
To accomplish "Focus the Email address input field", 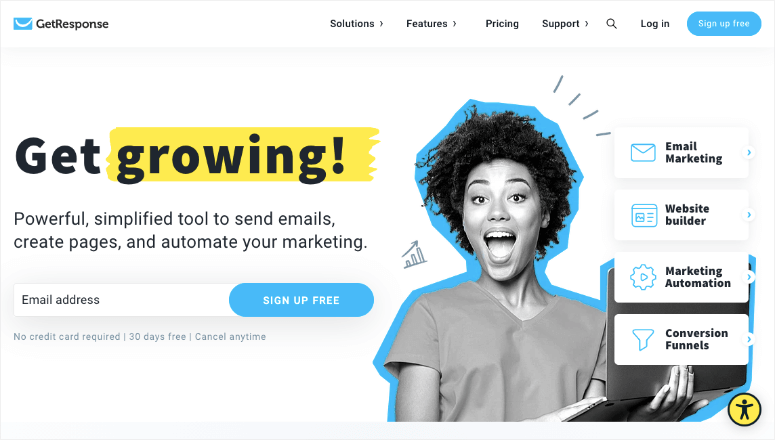I will tap(122, 300).
